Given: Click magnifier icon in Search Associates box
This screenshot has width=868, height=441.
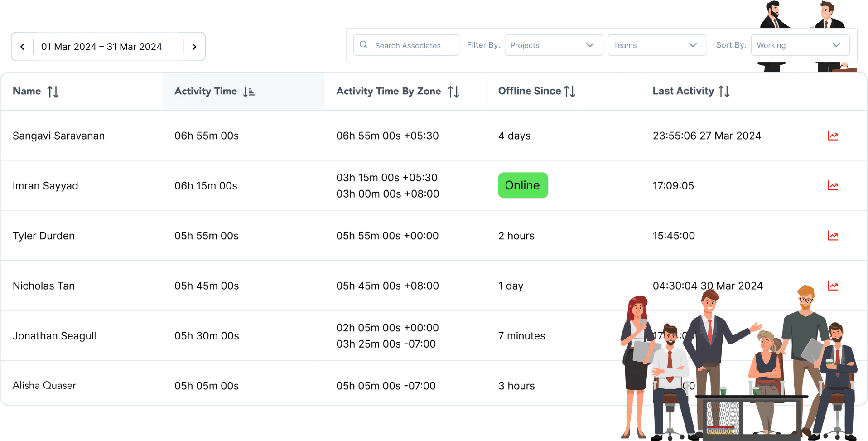Looking at the screenshot, I should (x=363, y=45).
